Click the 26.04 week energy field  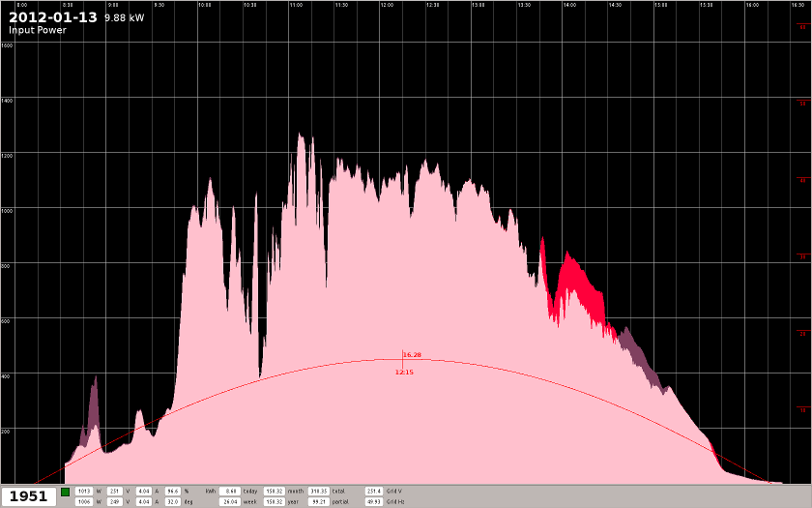tap(230, 502)
